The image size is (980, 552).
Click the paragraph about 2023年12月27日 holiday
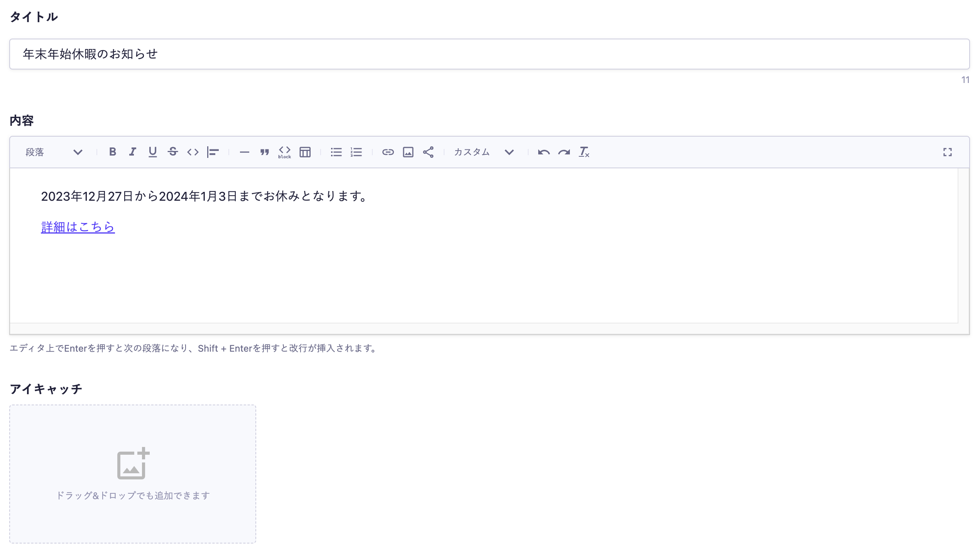coord(204,196)
